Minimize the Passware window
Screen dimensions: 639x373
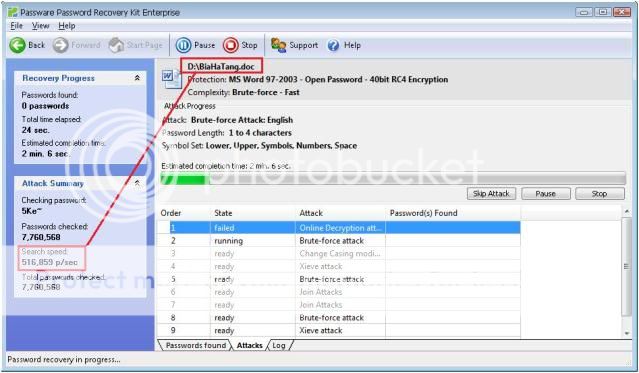click(584, 12)
